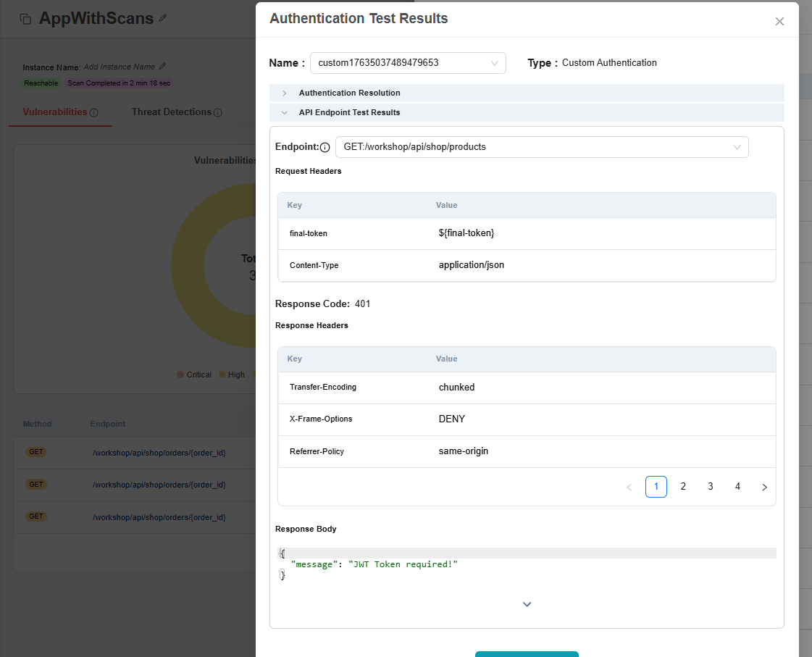This screenshot has height=657, width=812.
Task: Click info icon on Vulnerabilities tab
Action: point(94,112)
